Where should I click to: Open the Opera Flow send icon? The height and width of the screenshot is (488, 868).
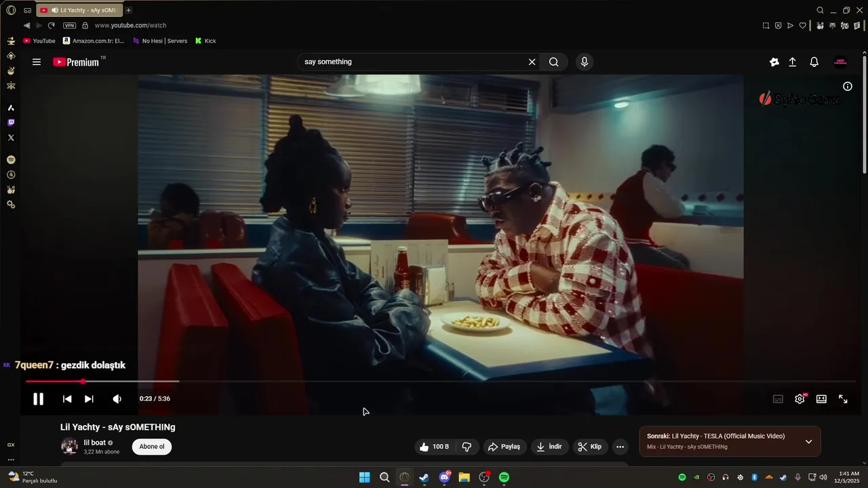point(790,26)
